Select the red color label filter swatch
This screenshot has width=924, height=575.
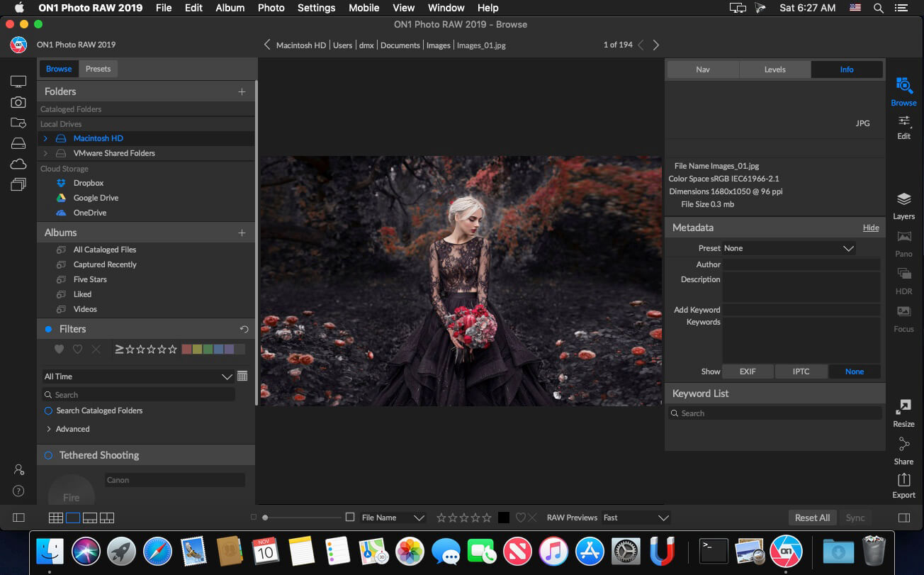186,349
